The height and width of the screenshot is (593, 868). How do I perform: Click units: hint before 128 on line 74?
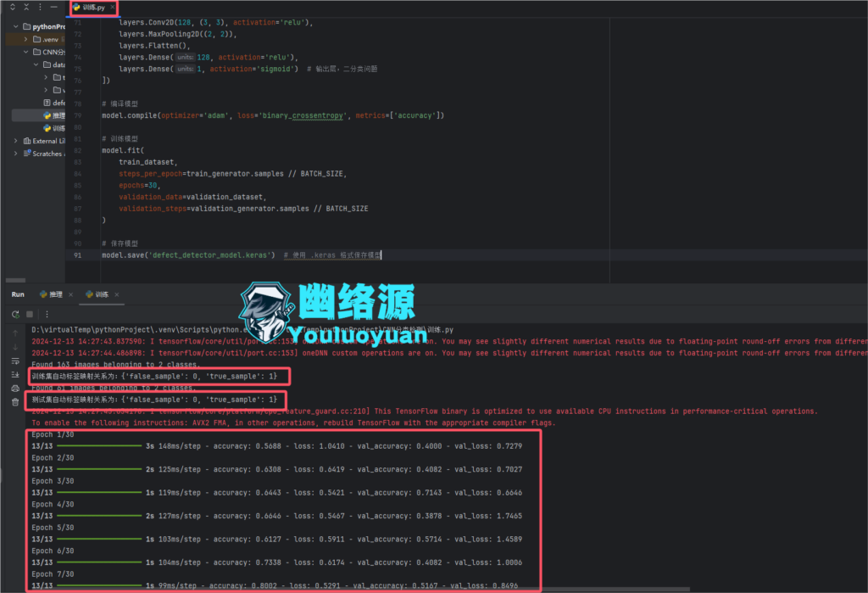point(186,58)
